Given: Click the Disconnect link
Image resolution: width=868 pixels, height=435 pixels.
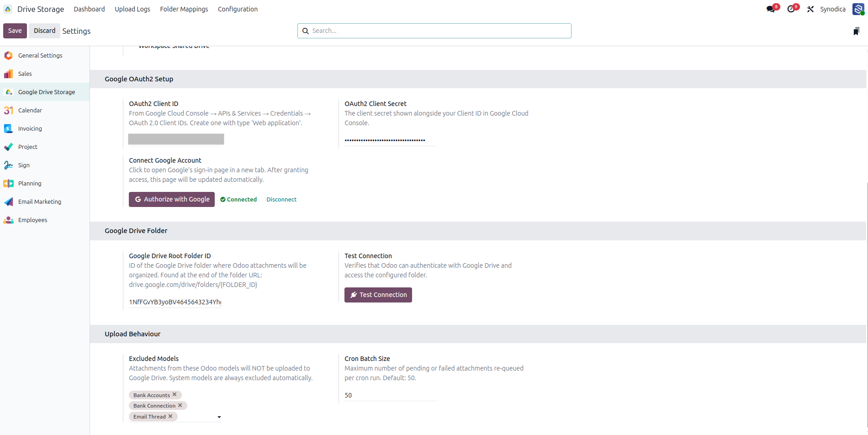Looking at the screenshot, I should 281,199.
